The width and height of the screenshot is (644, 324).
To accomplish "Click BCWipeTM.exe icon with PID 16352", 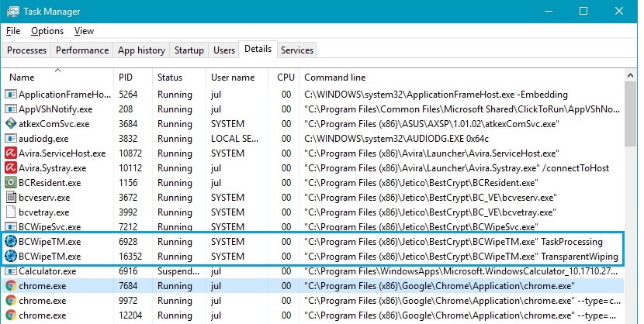I will (11, 257).
